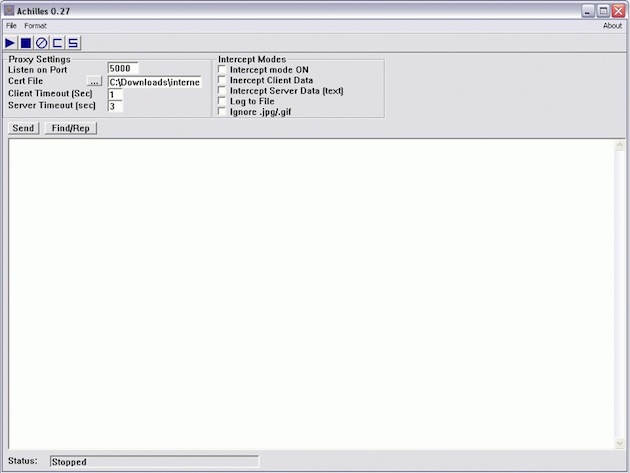
Task: Click the Find/Rep button
Action: (x=70, y=128)
